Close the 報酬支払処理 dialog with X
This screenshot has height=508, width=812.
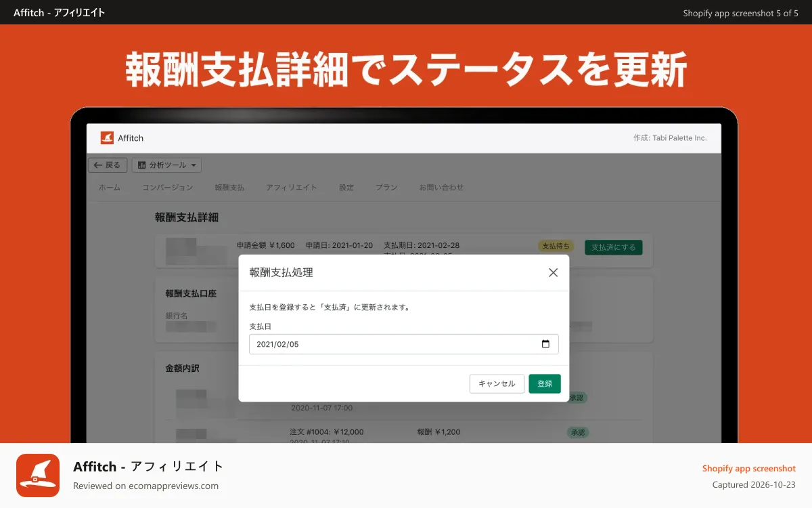point(553,272)
